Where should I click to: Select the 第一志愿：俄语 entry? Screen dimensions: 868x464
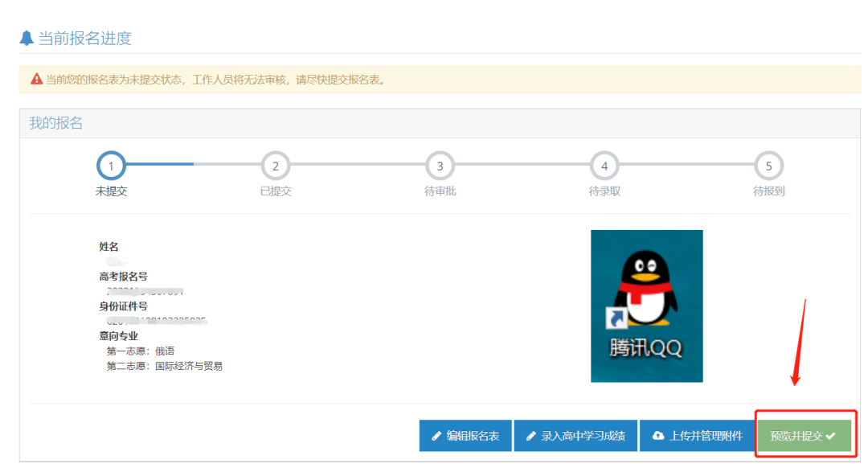(140, 351)
